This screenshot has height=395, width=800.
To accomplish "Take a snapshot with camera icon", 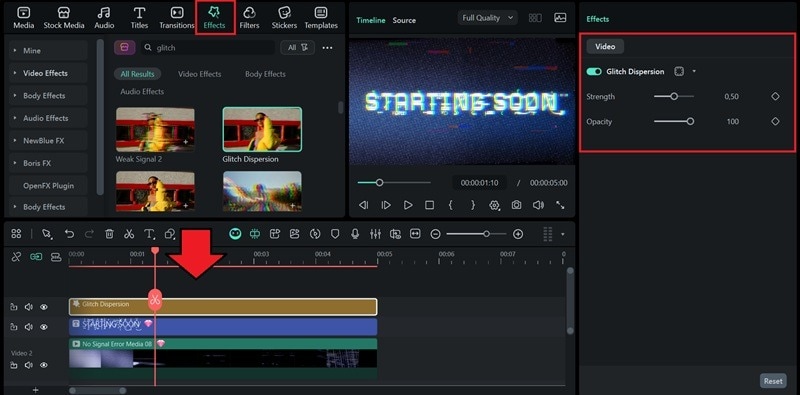I will coord(516,205).
